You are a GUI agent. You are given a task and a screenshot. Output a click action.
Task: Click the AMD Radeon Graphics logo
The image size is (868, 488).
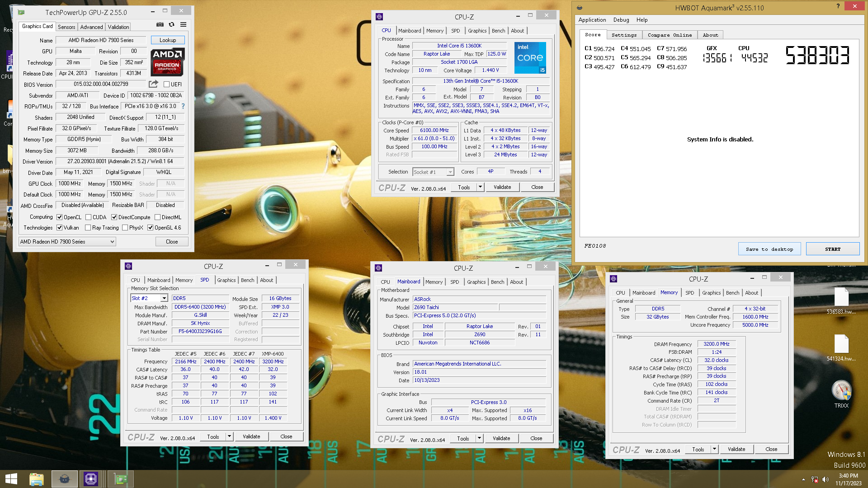click(x=167, y=61)
